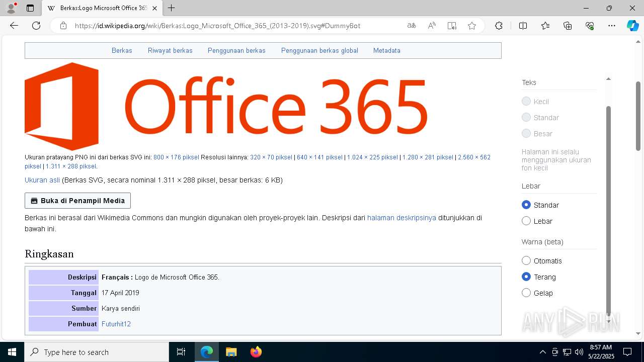Open halaman deskripsinya link
Viewport: 644px width, 362px height.
pos(401,218)
